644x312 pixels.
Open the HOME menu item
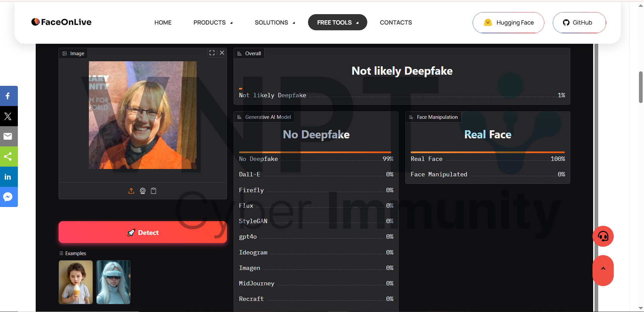[163, 23]
